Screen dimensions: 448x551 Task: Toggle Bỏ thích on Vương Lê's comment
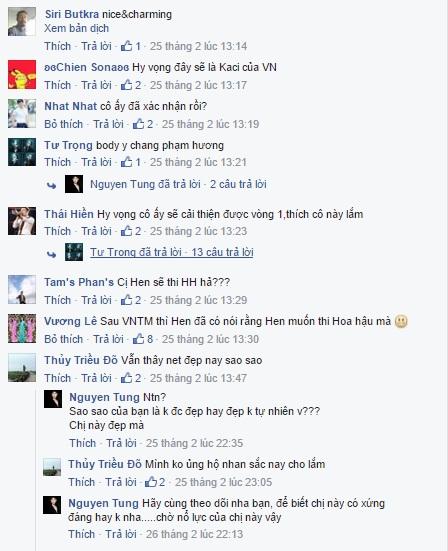tap(64, 339)
